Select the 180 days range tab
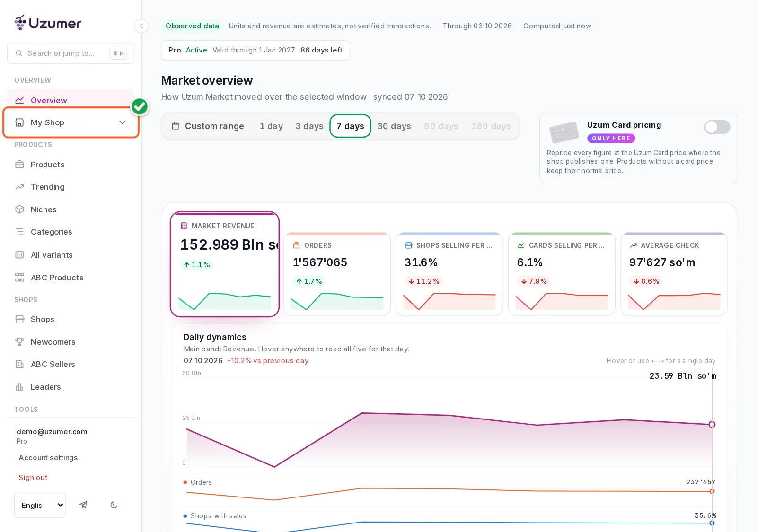757x532 pixels. click(491, 126)
